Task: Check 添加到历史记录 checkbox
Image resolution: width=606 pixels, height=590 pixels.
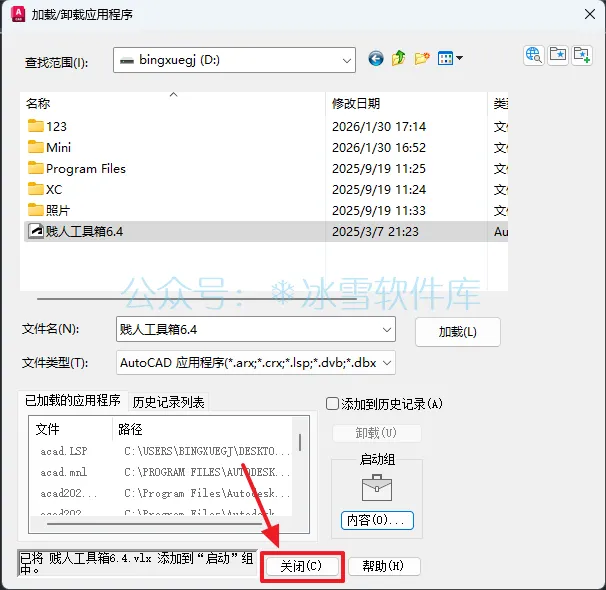Action: click(x=332, y=404)
